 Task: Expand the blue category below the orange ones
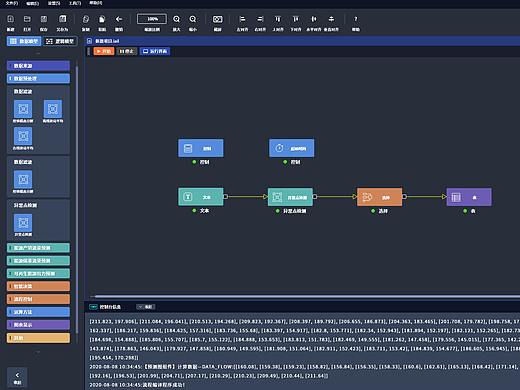click(x=38, y=312)
